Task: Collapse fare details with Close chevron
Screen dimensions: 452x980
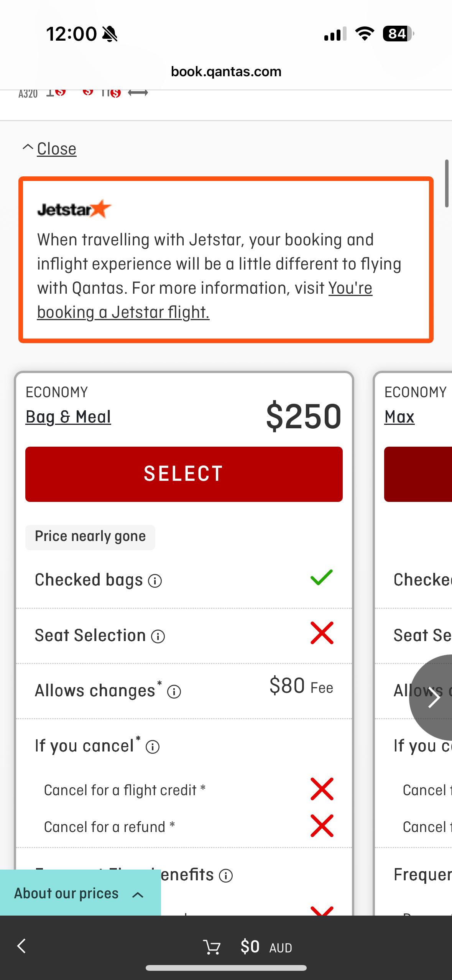Action: [x=28, y=147]
